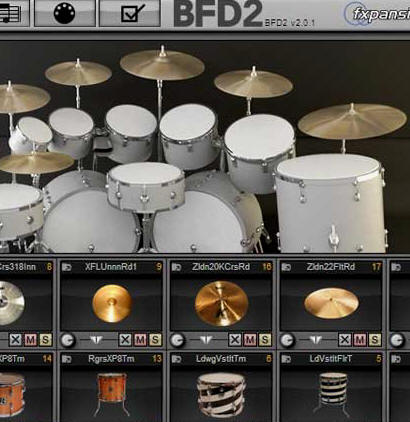The image size is (410, 422).
Task: Click load icon on XFLUnnnRd1 slot
Action: pos(67,267)
